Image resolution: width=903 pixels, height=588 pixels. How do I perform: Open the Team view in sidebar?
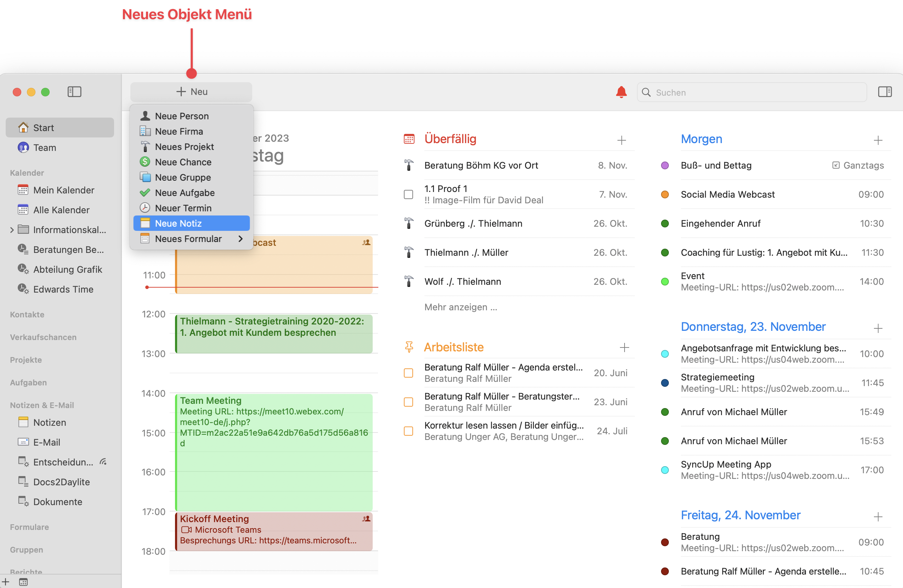(x=44, y=148)
